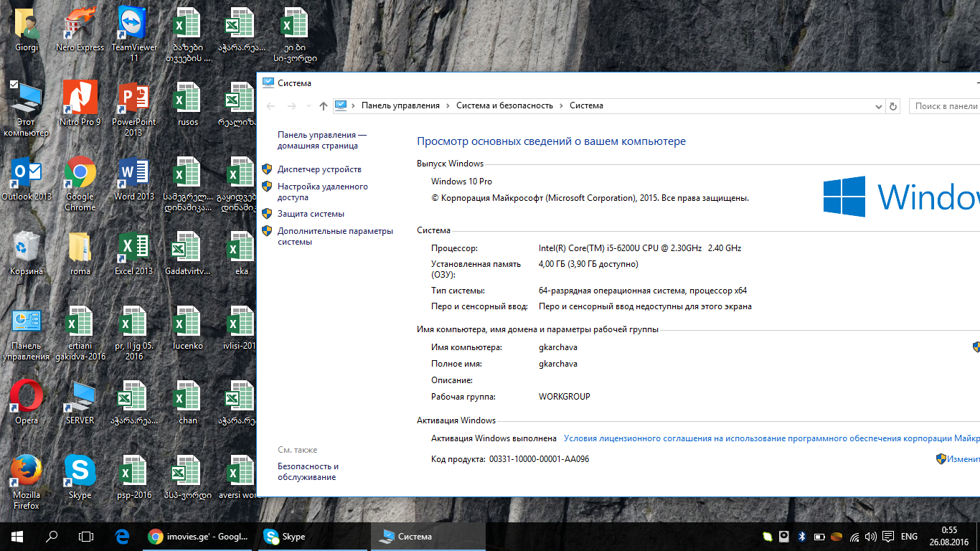The image size is (980, 551).
Task: Expand the chevron after Система и безопасность breadcrumb
Action: coord(561,105)
